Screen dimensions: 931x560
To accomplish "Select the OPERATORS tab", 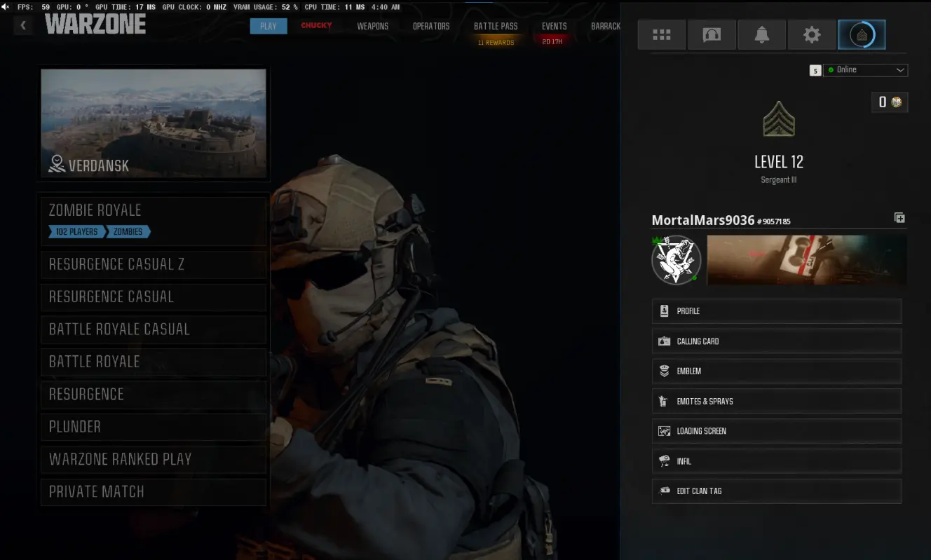I will pos(431,27).
